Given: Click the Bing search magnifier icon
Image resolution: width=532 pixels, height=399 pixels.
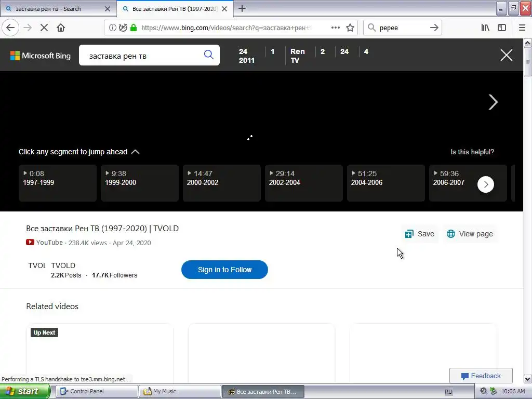Looking at the screenshot, I should click(209, 55).
